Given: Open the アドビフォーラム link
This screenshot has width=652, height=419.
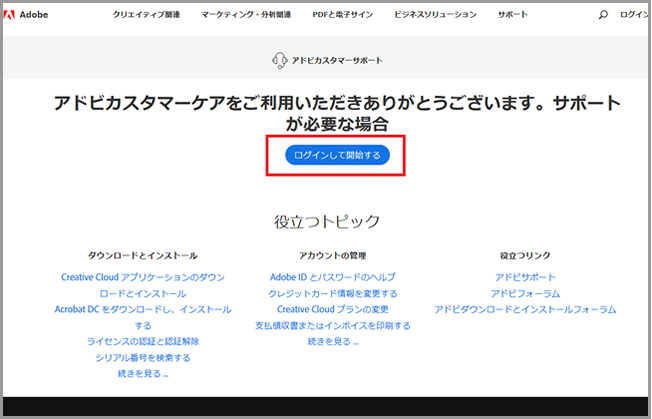Looking at the screenshot, I should click(x=525, y=293).
